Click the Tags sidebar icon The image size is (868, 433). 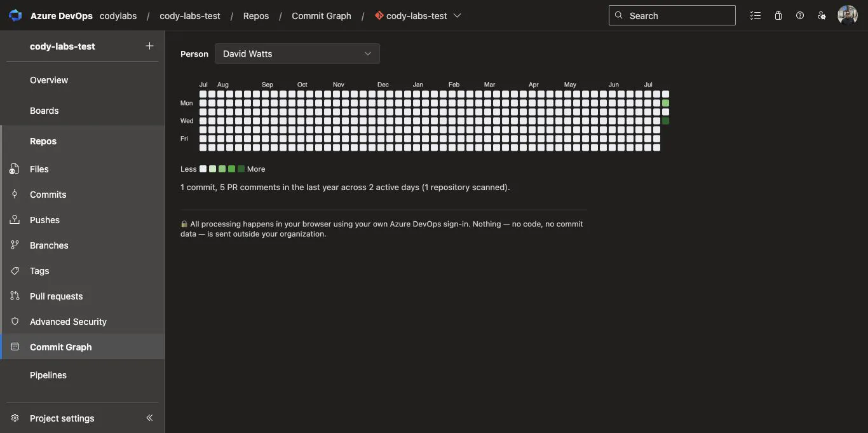coord(15,271)
